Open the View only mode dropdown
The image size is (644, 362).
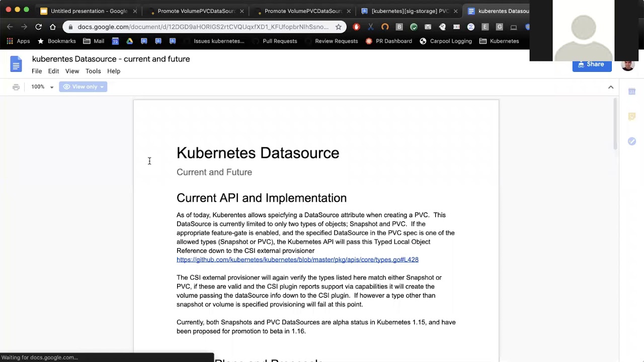tap(83, 87)
